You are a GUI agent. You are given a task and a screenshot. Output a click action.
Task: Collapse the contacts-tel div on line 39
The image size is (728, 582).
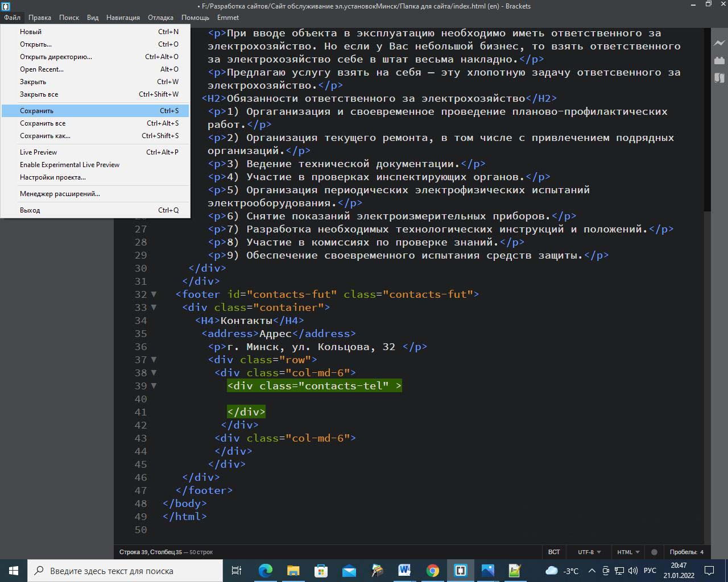[154, 386]
